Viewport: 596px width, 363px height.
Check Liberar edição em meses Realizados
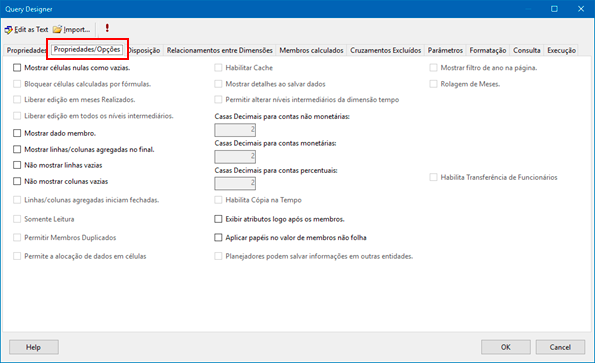(17, 100)
